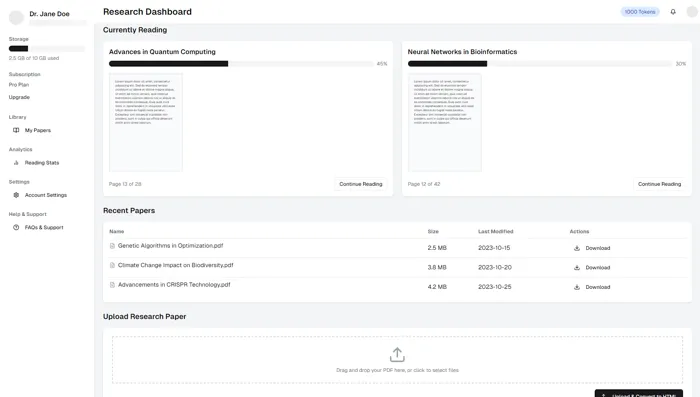Click the 45% progress value
This screenshot has width=700, height=397.
pyautogui.click(x=382, y=64)
